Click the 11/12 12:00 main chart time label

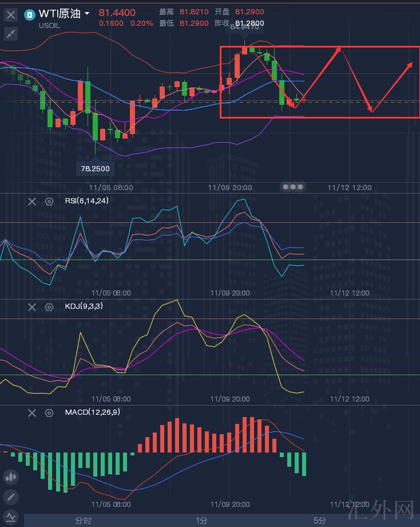350,187
